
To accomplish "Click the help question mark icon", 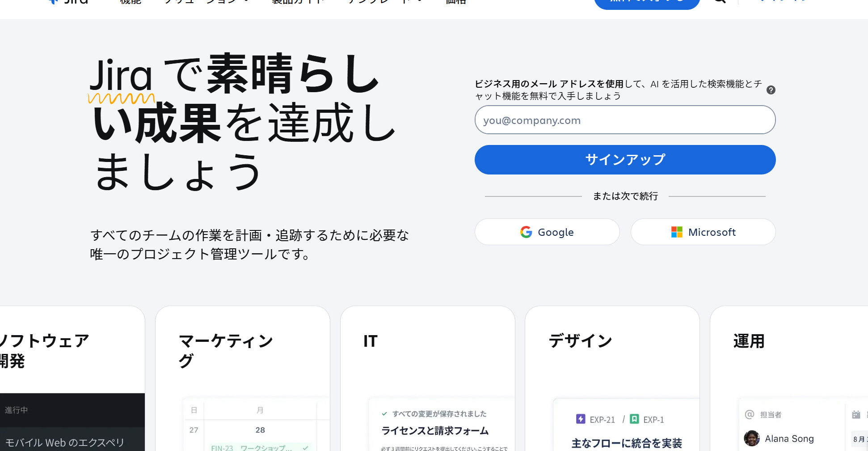I will [771, 90].
